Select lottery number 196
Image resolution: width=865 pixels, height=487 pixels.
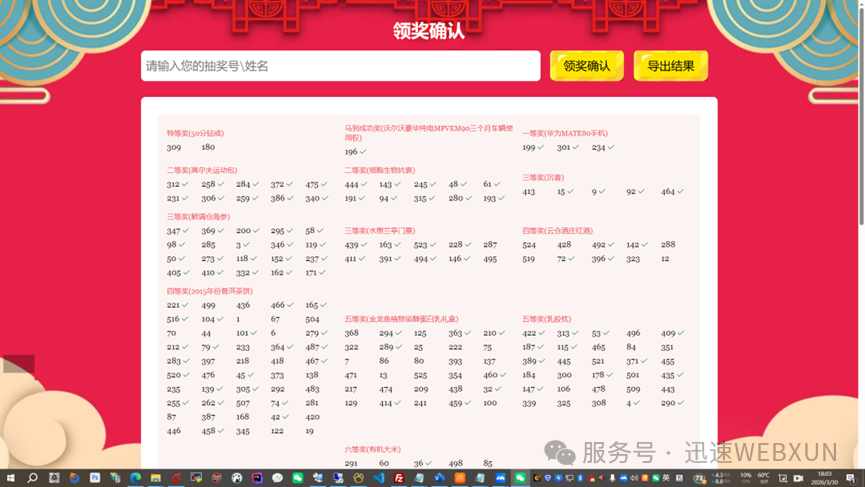[x=351, y=152]
